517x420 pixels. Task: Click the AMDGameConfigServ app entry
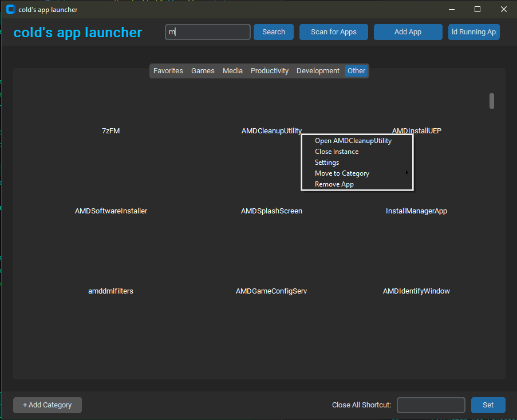pos(271,291)
